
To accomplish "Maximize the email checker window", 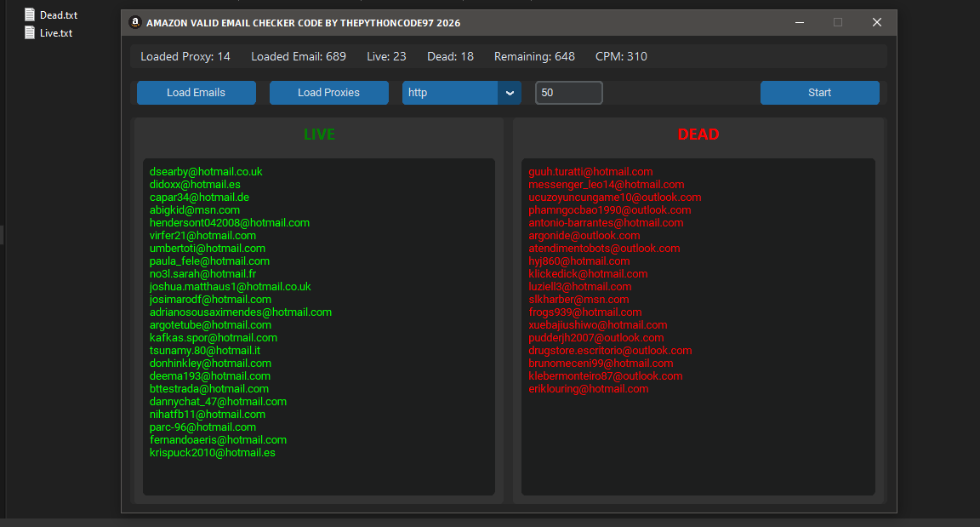I will tap(838, 22).
